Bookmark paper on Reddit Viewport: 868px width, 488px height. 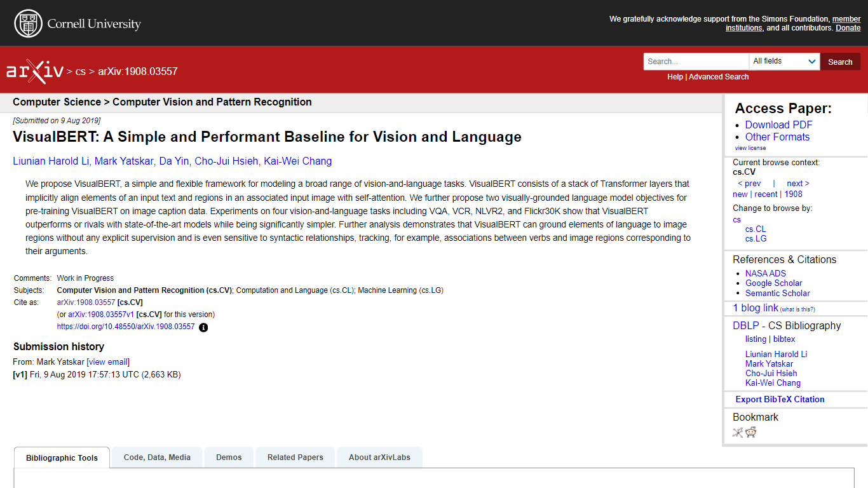coord(751,433)
